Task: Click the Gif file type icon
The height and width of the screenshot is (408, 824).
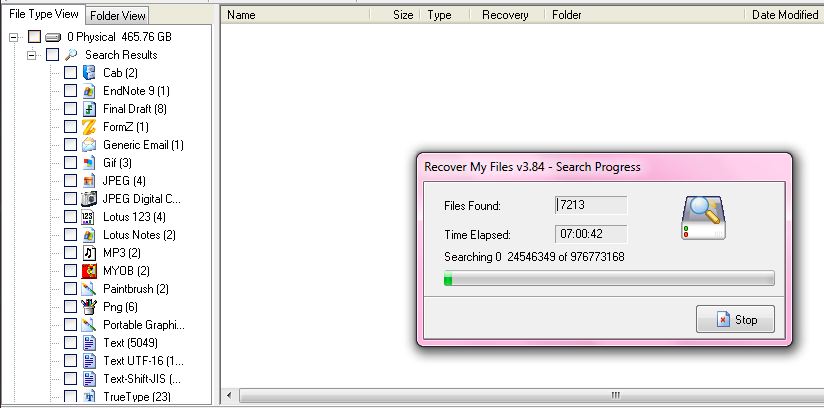Action: coord(89,163)
